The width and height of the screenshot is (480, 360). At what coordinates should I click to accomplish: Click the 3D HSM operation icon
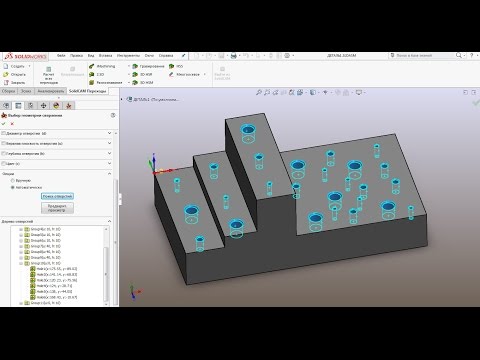tap(135, 82)
